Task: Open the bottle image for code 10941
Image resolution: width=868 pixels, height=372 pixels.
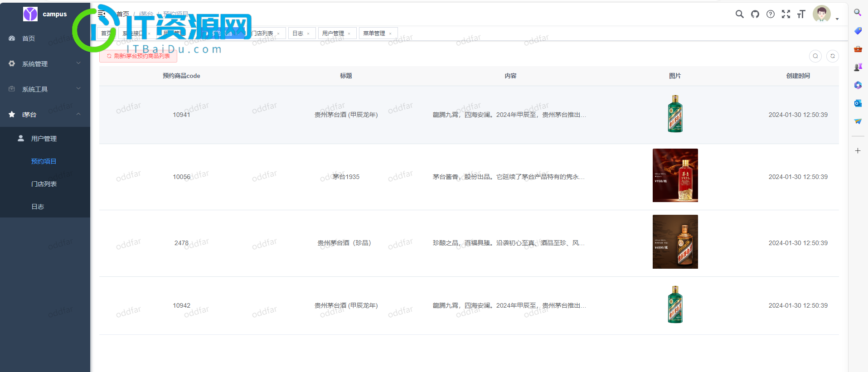Action: (x=675, y=114)
